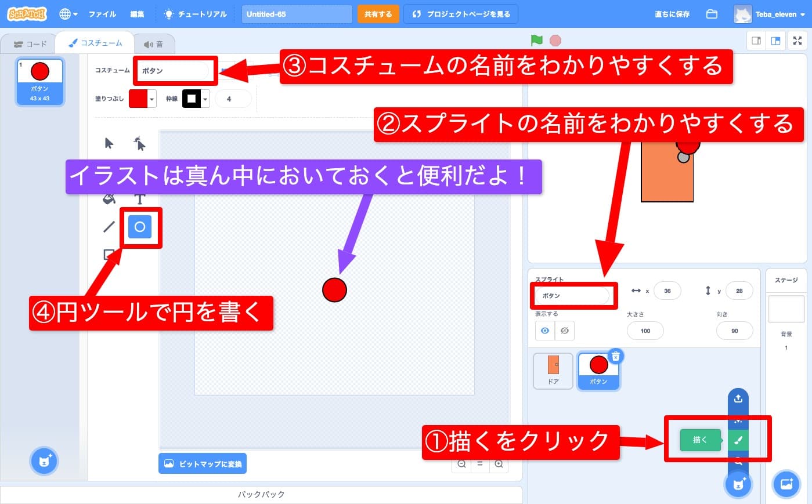This screenshot has width=812, height=504.
Task: Zoom in on the canvas
Action: (x=499, y=463)
